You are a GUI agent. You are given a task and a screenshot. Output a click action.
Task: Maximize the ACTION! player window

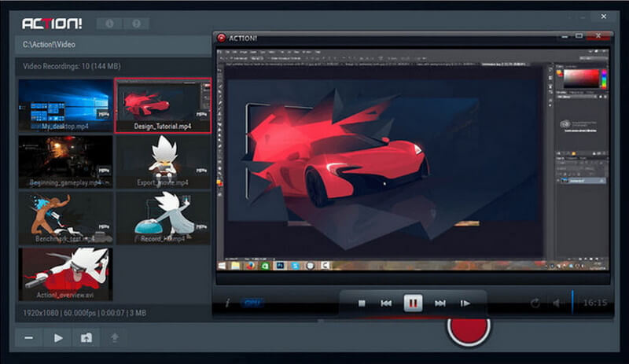point(579,36)
